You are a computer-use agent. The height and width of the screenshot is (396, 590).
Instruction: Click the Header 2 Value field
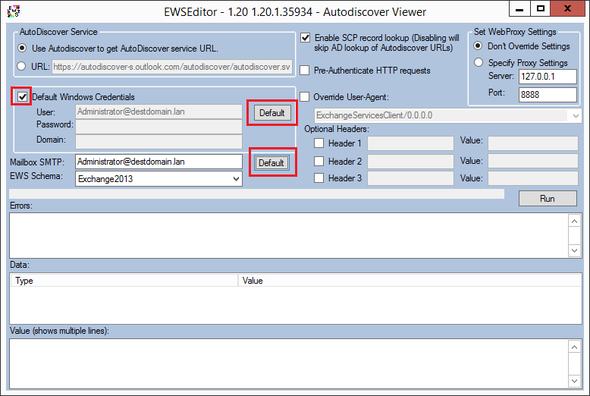533,161
